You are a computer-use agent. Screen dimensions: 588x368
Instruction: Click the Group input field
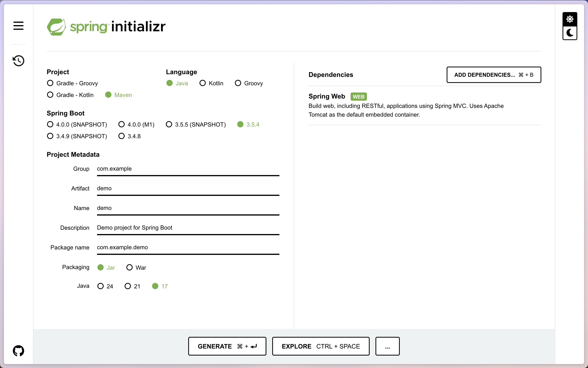click(188, 169)
